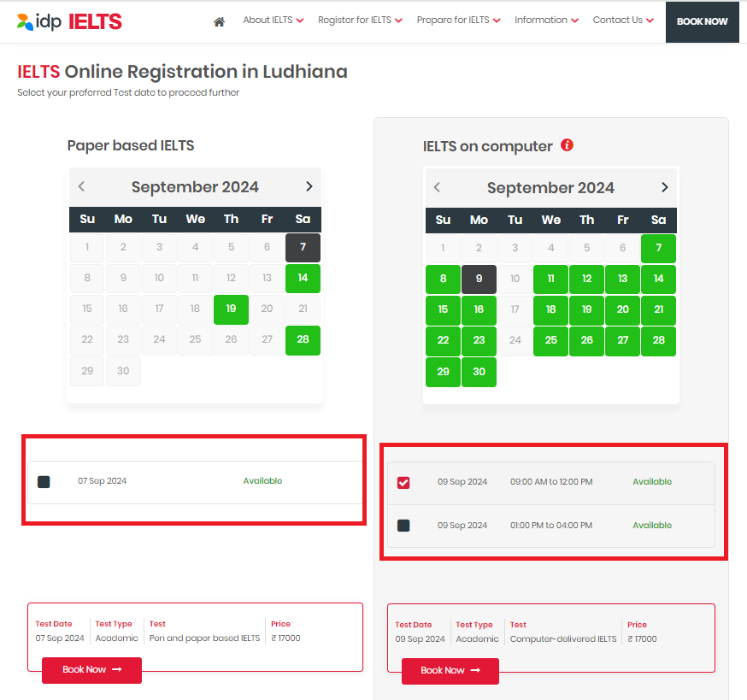This screenshot has height=700, width=747.
Task: Click the home icon in navigation bar
Action: click(219, 21)
